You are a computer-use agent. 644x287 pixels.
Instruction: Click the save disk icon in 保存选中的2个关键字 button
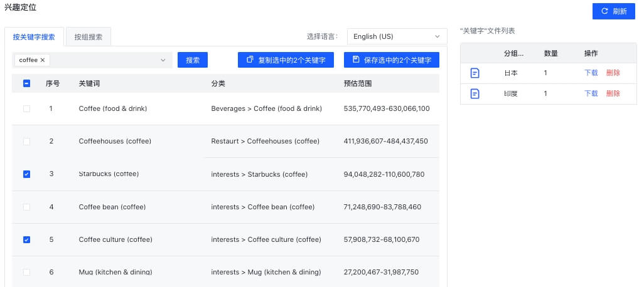click(356, 60)
